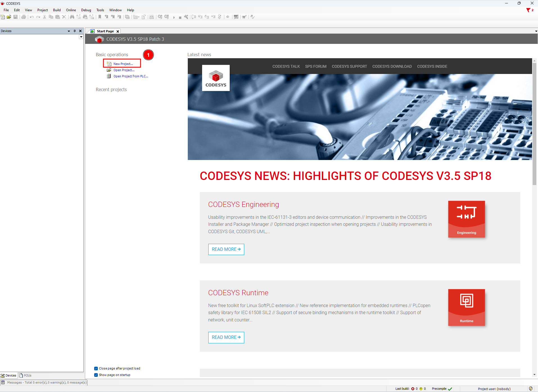
Task: Click the Cut scissors icon
Action: pos(44,17)
